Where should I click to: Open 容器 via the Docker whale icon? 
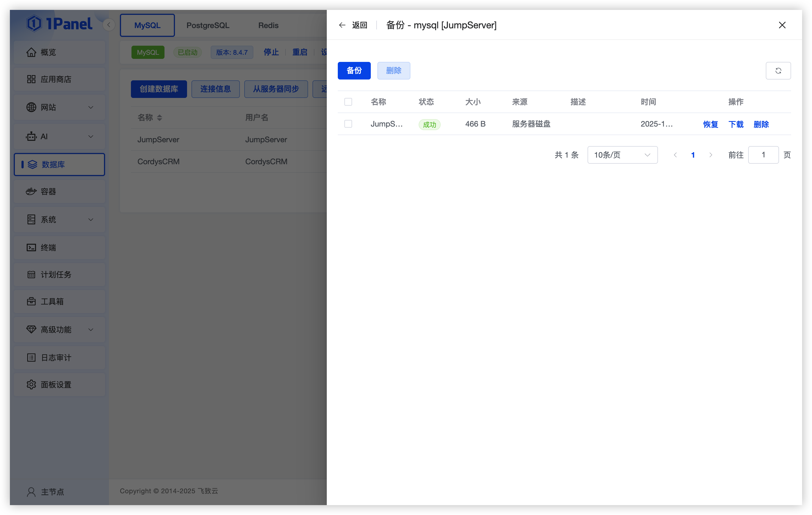31,191
